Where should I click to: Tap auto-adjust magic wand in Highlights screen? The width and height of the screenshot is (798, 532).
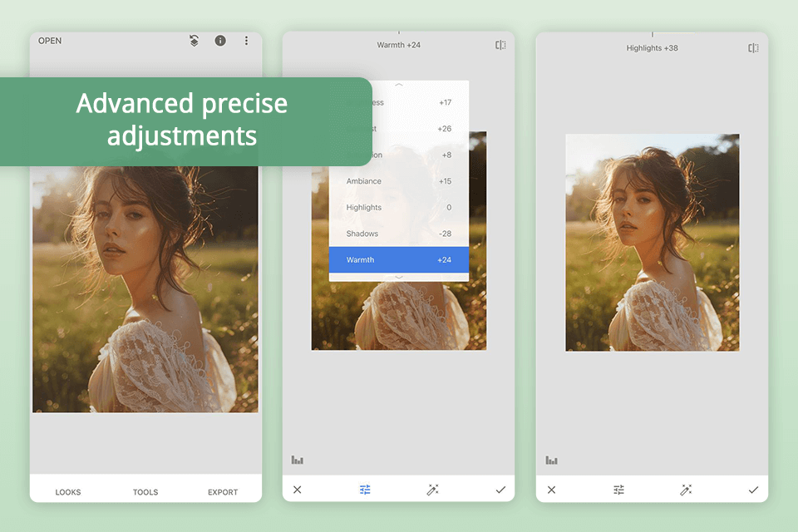(x=686, y=490)
